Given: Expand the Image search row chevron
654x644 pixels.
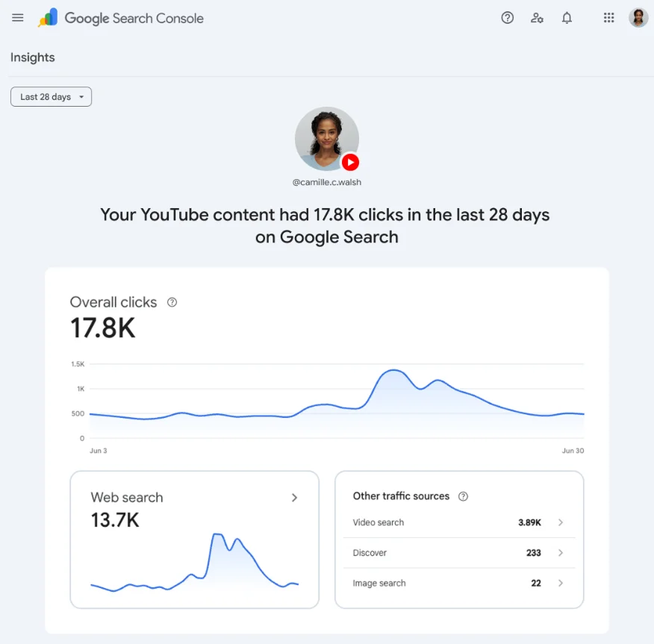Looking at the screenshot, I should pos(561,583).
